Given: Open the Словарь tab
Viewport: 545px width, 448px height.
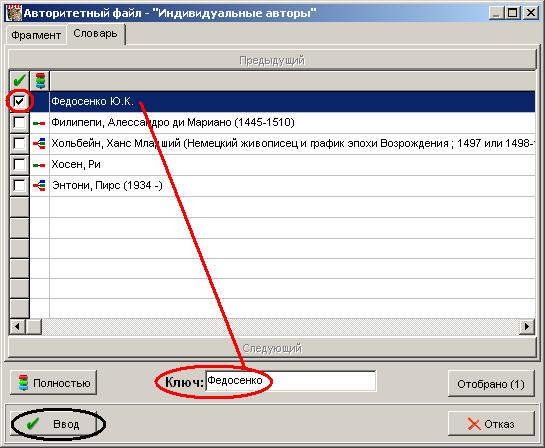Looking at the screenshot, I should click(x=96, y=34).
